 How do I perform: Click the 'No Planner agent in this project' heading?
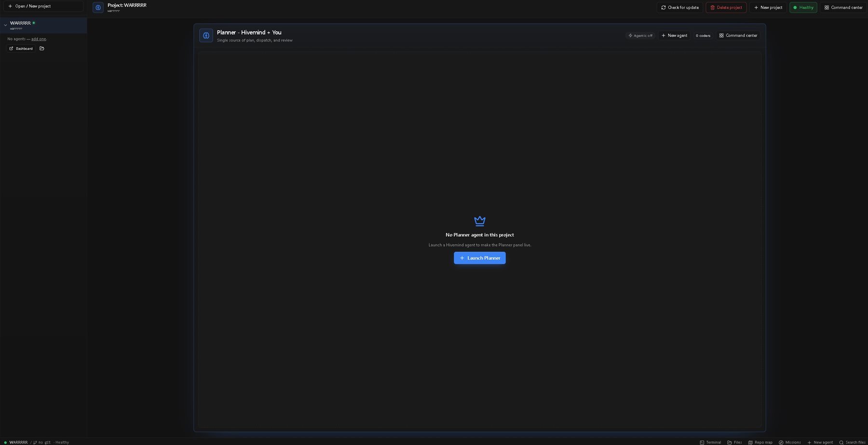pos(479,235)
